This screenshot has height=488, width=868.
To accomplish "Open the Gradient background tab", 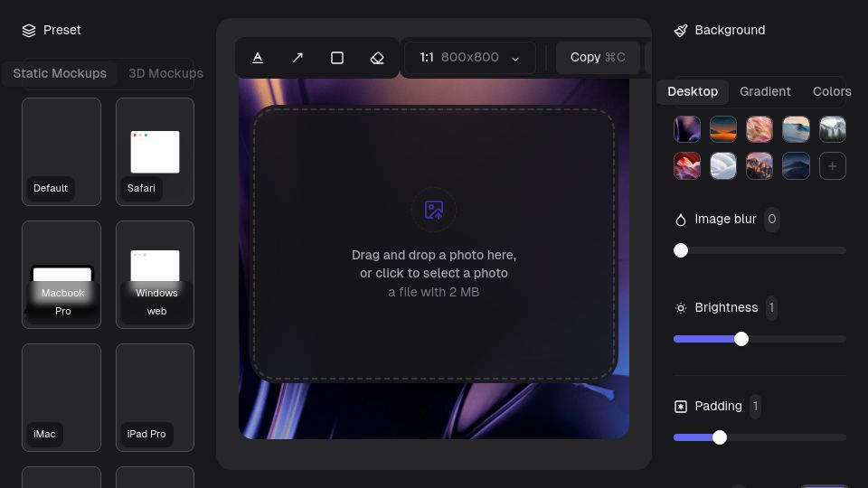I will coord(765,91).
